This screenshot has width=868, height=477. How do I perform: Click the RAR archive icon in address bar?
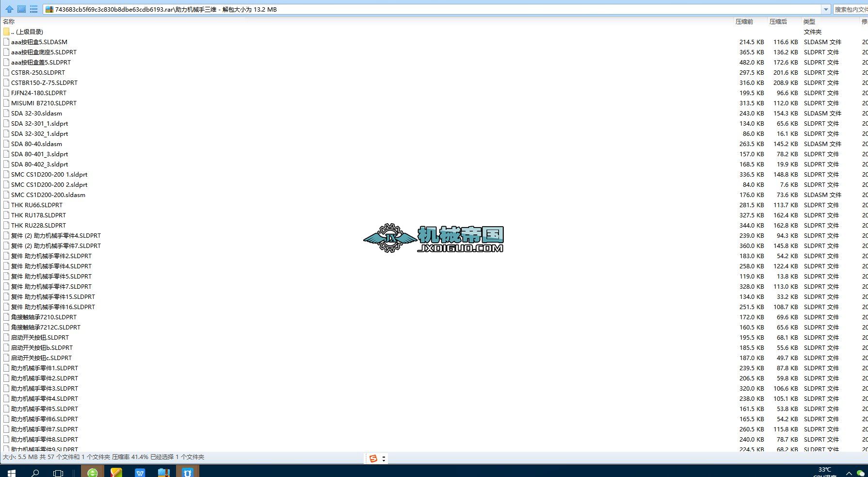click(49, 9)
